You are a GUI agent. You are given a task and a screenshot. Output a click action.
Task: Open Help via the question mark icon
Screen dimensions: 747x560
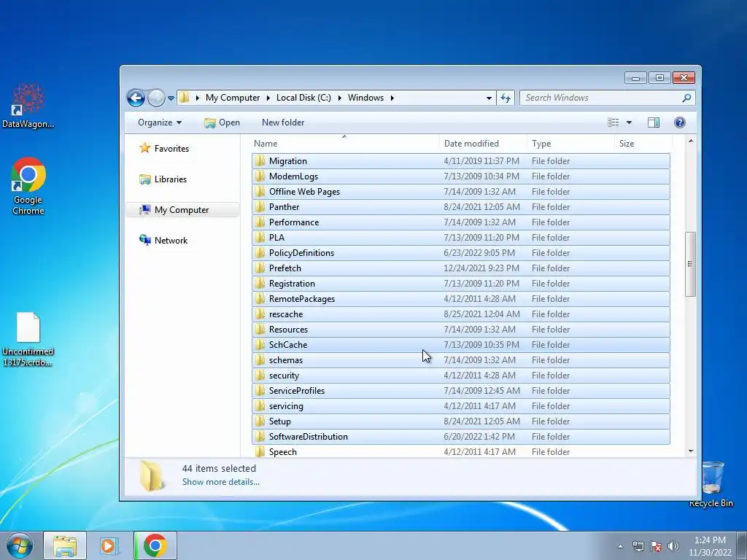click(x=680, y=122)
